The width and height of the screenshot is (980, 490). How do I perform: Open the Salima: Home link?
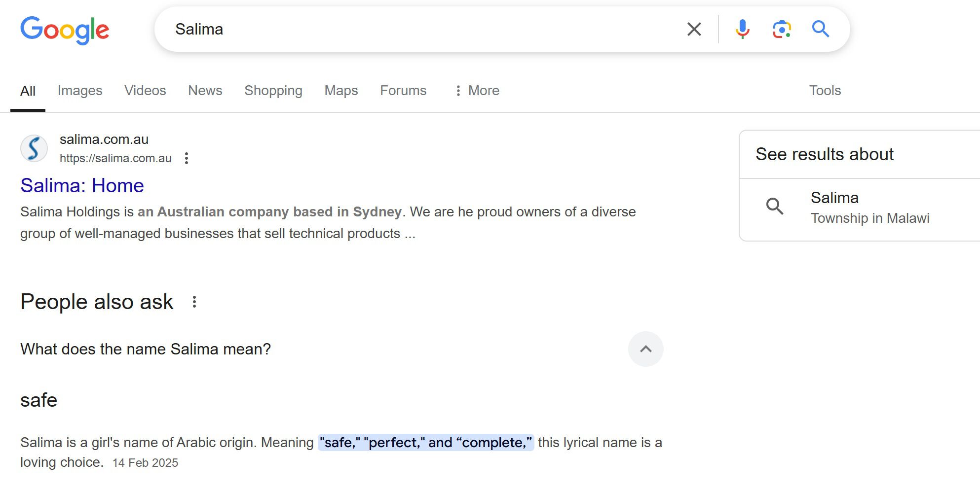pos(82,186)
